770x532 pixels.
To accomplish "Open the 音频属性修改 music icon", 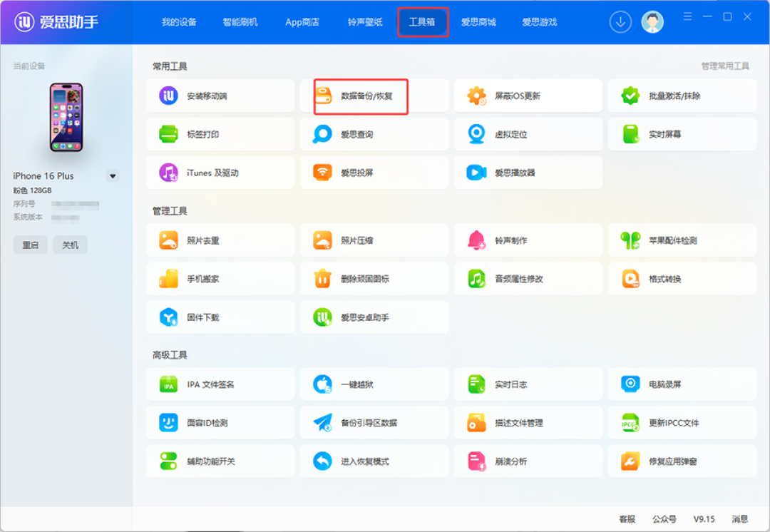I will 476,279.
